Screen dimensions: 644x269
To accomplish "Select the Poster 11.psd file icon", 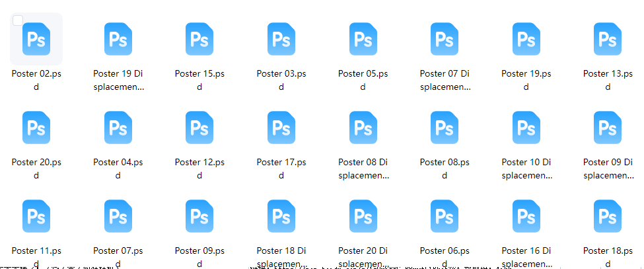I will coord(36,216).
